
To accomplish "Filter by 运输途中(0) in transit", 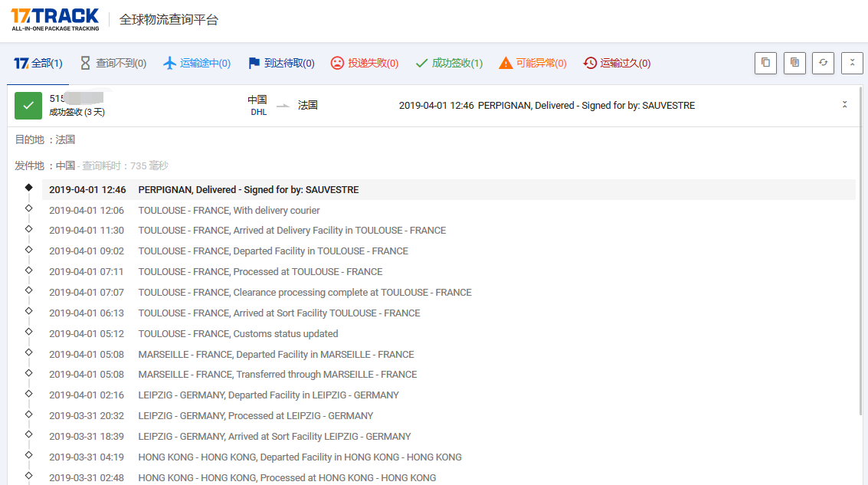I will 197,64.
